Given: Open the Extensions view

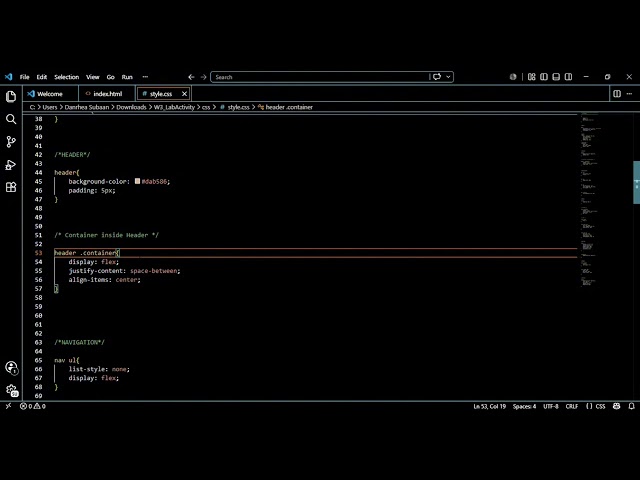Looking at the screenshot, I should (11, 187).
